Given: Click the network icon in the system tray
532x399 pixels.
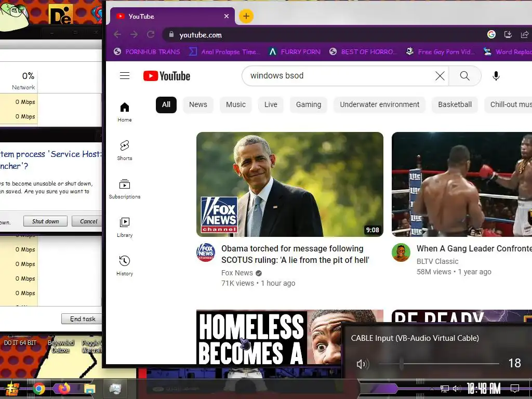Looking at the screenshot, I should click(445, 389).
